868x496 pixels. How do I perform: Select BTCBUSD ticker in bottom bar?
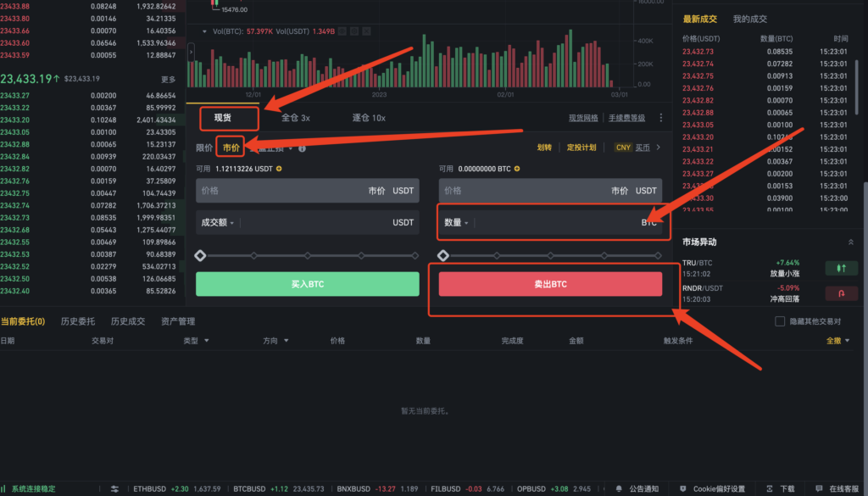coord(278,489)
